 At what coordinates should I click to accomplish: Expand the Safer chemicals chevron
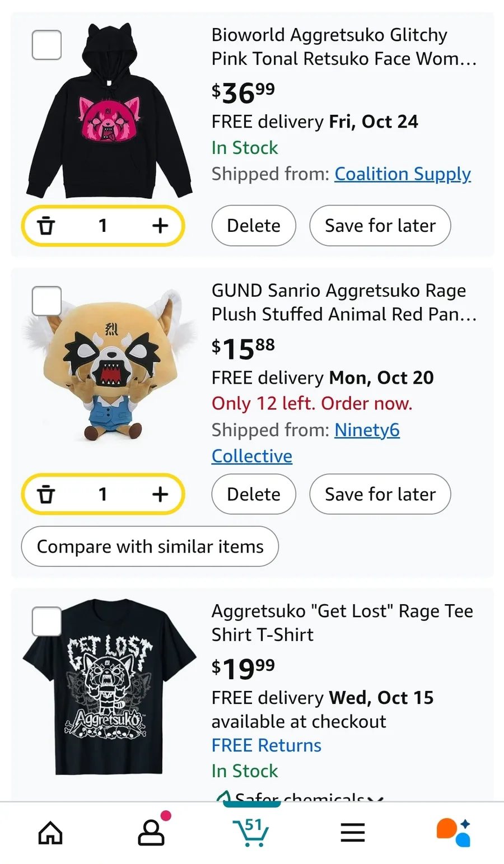click(x=376, y=797)
